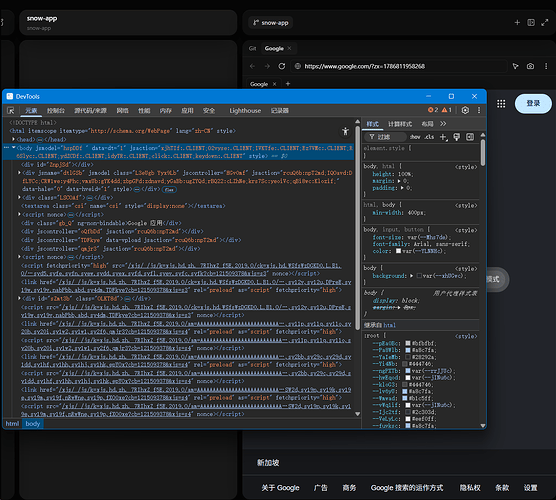Take a screenshot with the camera icon
This screenshot has height=500, width=556.
(x=530, y=66)
